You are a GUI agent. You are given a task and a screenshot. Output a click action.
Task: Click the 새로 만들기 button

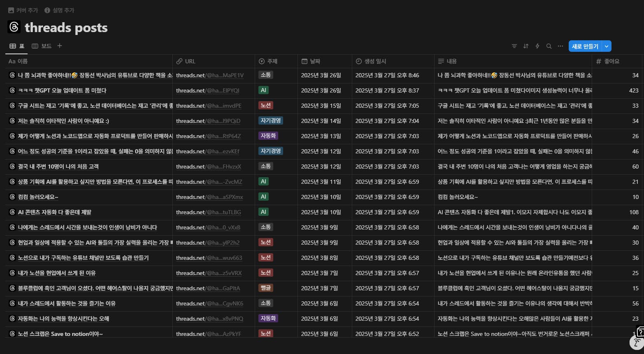tap(585, 46)
